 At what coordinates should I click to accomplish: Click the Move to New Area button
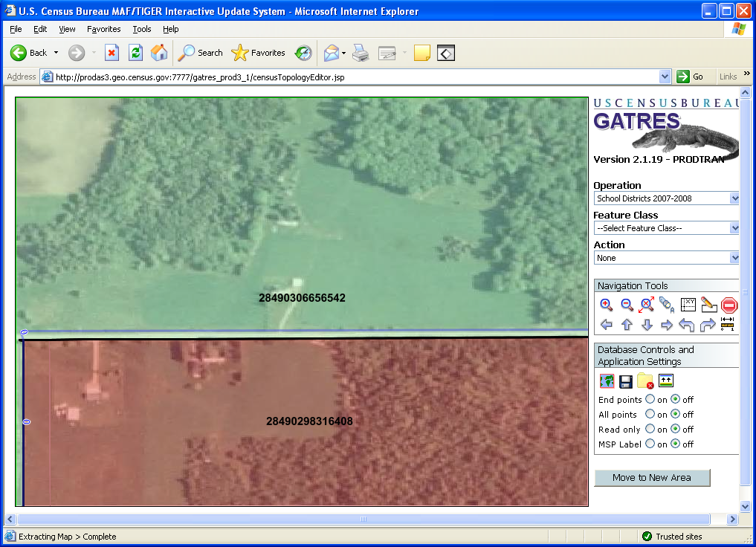click(652, 478)
